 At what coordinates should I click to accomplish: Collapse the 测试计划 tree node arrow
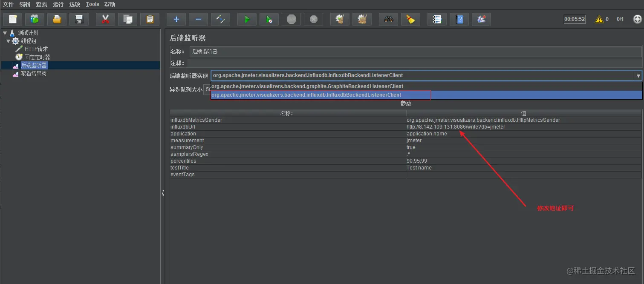(x=5, y=33)
